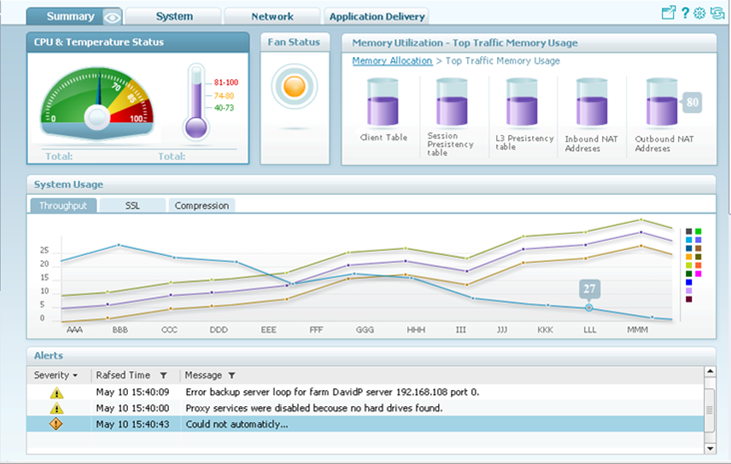Switch to the System tab
This screenshot has width=731, height=464.
tap(174, 17)
